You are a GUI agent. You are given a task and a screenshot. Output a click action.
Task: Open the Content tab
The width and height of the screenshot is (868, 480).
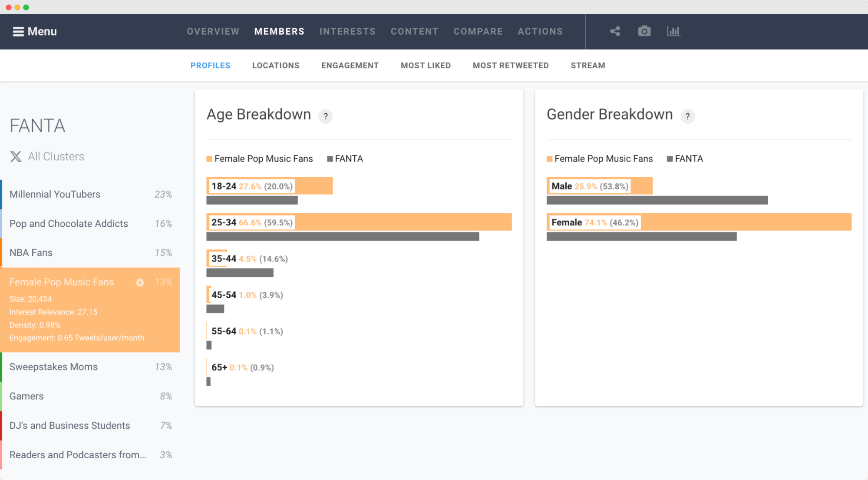(x=414, y=31)
